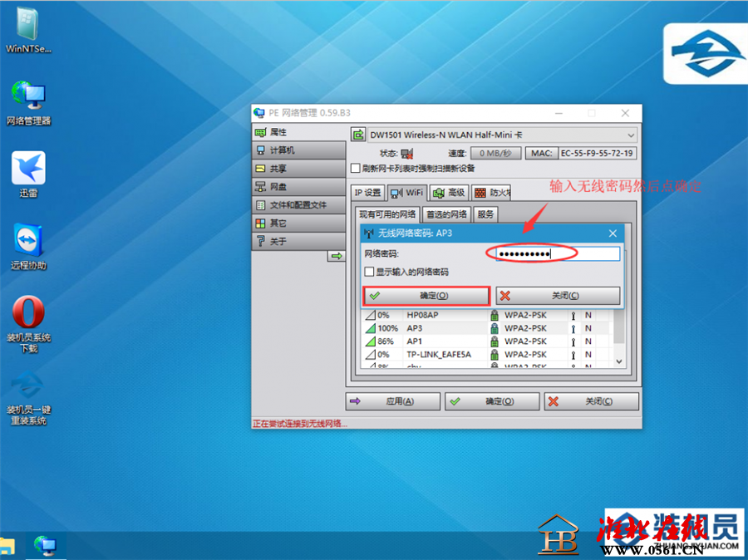Open the 文件和配置文件 sidebar section
This screenshot has width=748, height=560.
[298, 204]
